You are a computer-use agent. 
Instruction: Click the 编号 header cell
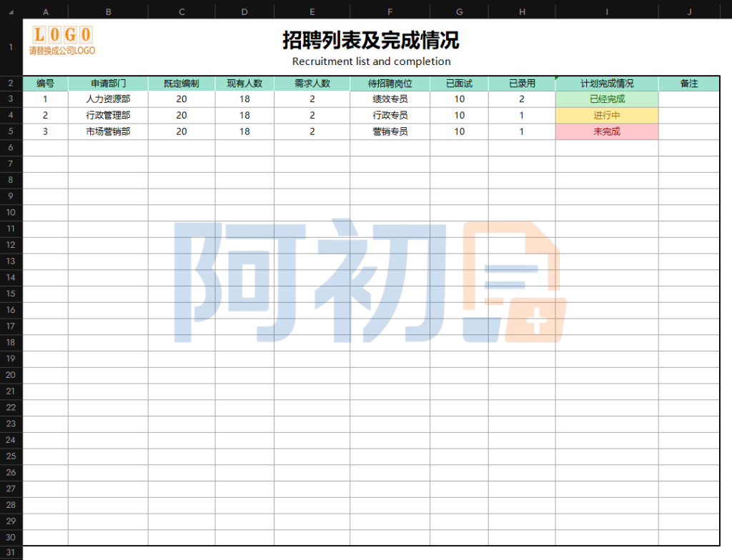[x=46, y=84]
